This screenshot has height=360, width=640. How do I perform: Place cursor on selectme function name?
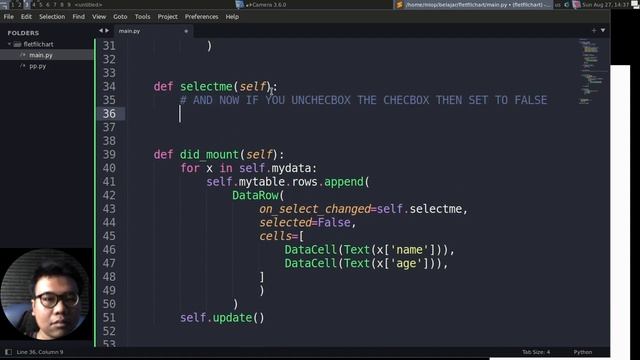pos(206,87)
